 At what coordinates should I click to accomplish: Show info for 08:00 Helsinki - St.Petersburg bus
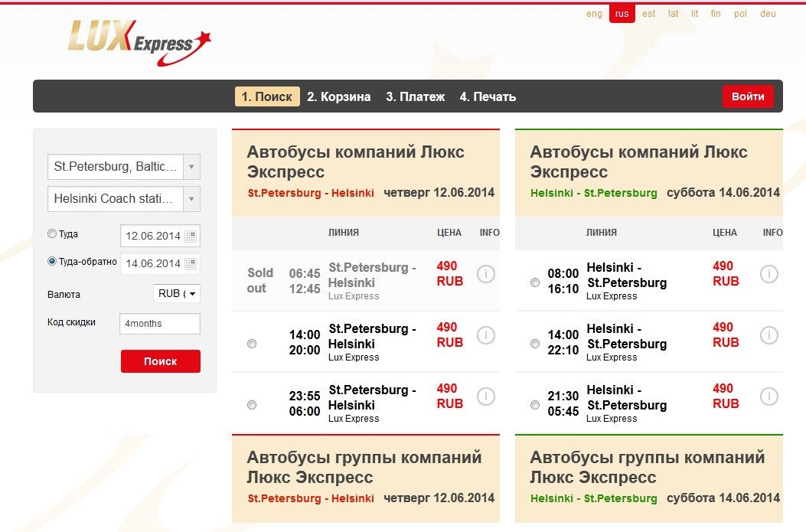point(768,274)
